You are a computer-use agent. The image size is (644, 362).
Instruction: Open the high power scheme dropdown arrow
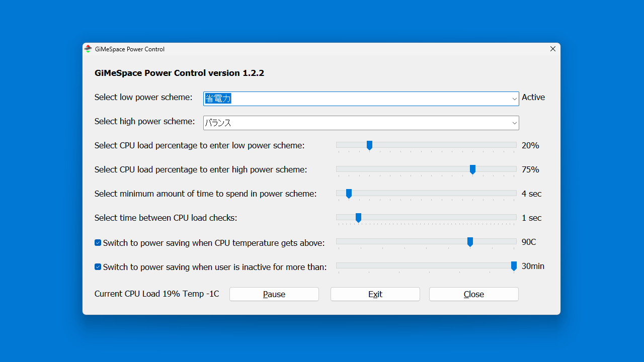point(514,123)
